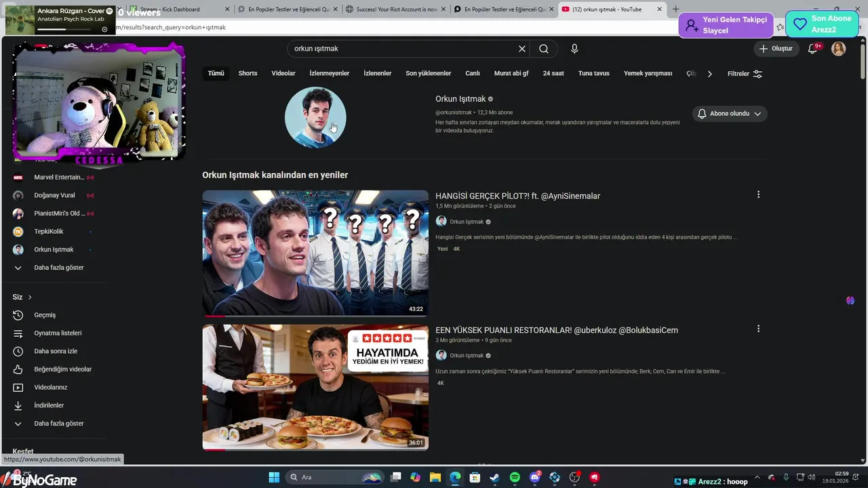The height and width of the screenshot is (488, 868).
Task: Click the Orkun Işıtmak channel name under the pilot video
Action: click(467, 222)
